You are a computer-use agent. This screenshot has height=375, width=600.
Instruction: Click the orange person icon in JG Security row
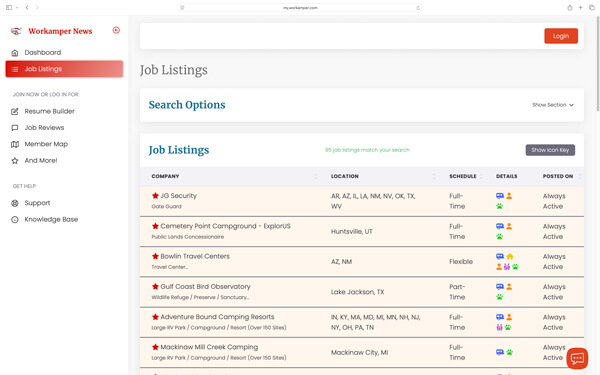point(509,196)
